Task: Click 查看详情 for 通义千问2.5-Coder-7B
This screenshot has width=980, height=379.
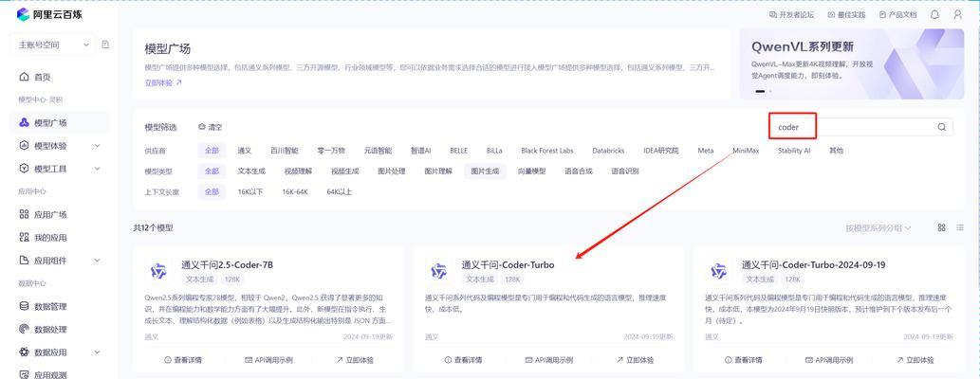Action: pyautogui.click(x=183, y=360)
